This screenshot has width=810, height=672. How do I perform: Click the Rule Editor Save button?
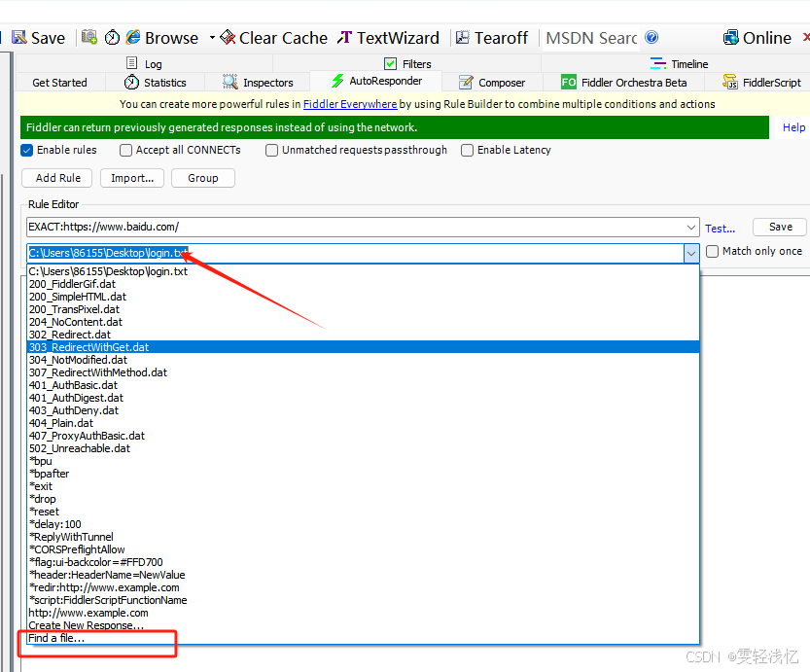780,227
